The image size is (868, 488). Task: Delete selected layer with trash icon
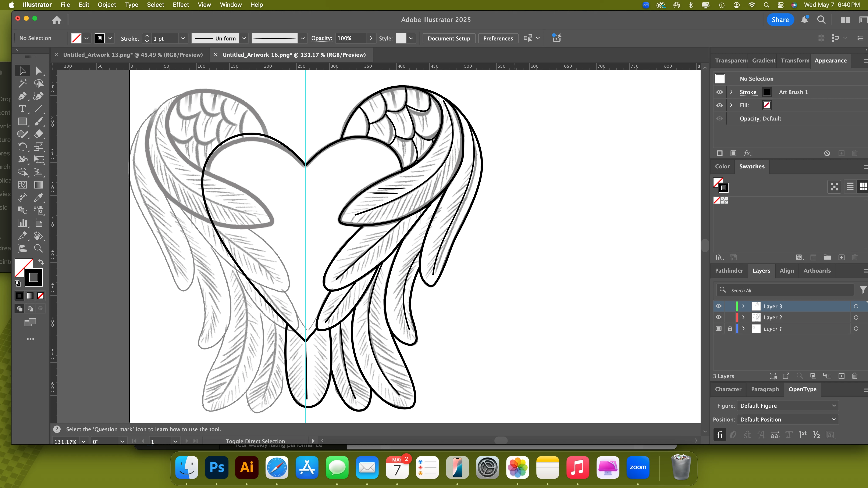click(x=854, y=376)
